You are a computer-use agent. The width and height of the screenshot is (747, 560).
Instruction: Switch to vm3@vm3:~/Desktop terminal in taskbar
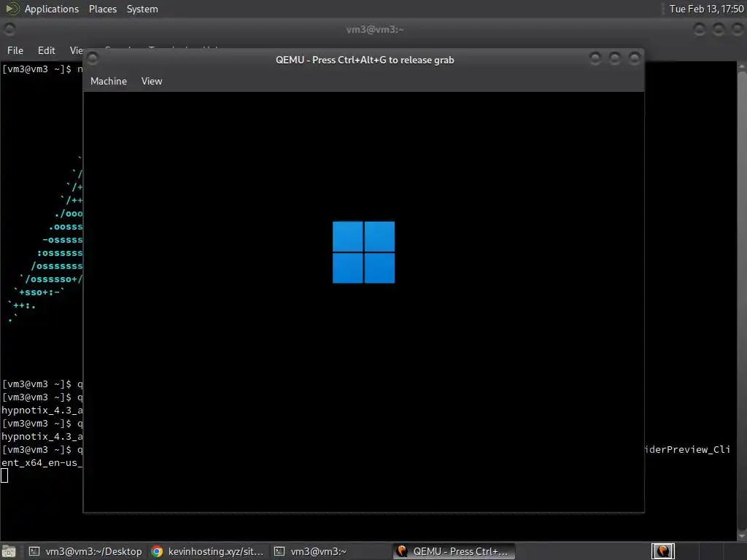(85, 551)
